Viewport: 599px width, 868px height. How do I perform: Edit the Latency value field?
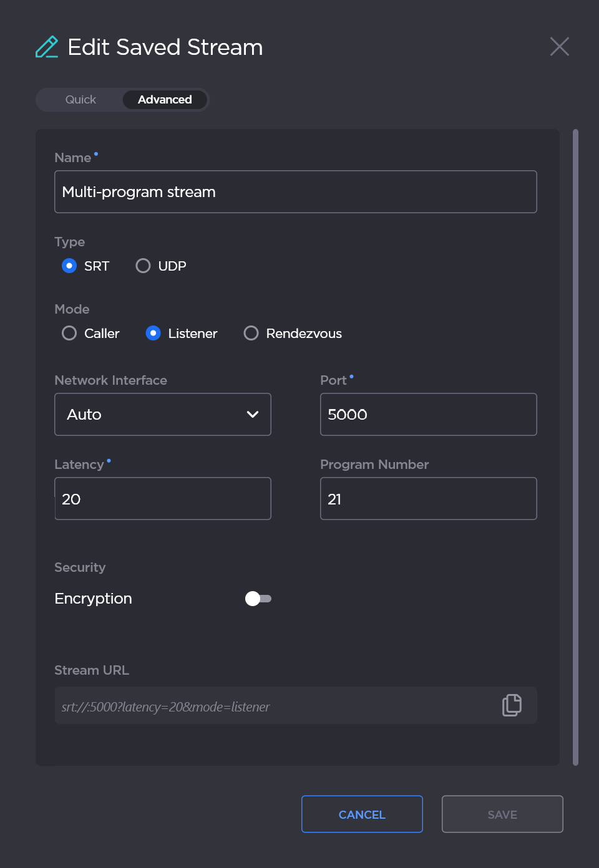click(162, 499)
